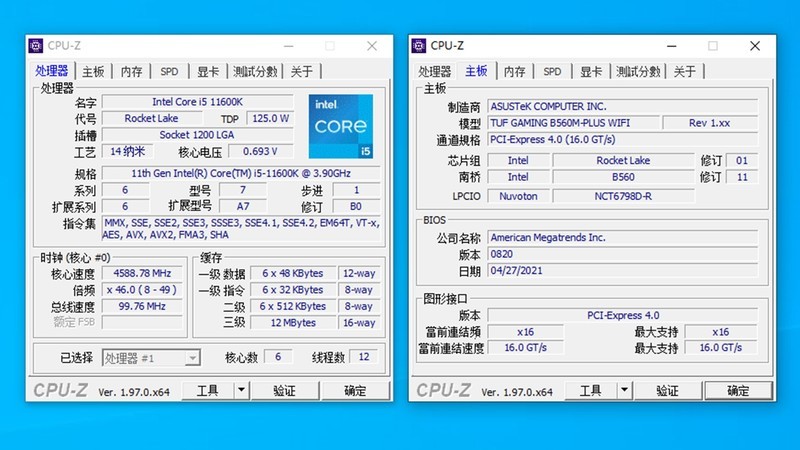The width and height of the screenshot is (800, 450).
Task: Click the BIOS vendor American Megatrends Inc.
Action: tap(622, 238)
